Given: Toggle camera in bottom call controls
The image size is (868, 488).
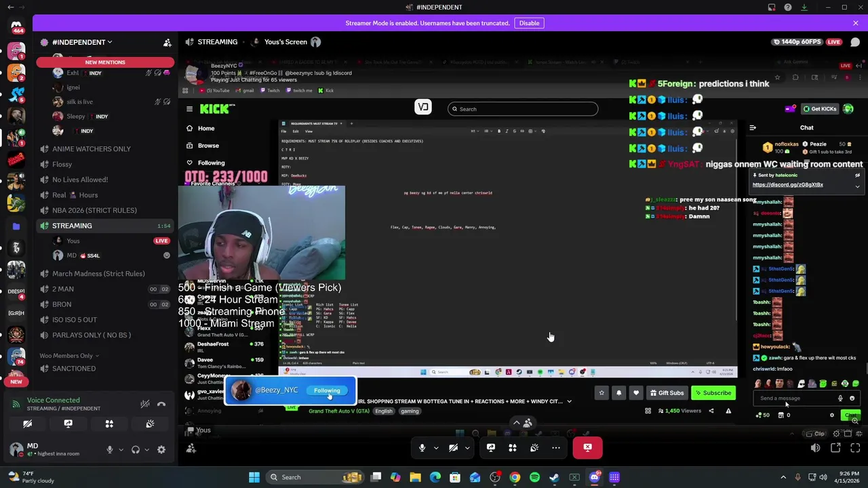Looking at the screenshot, I should tap(453, 447).
